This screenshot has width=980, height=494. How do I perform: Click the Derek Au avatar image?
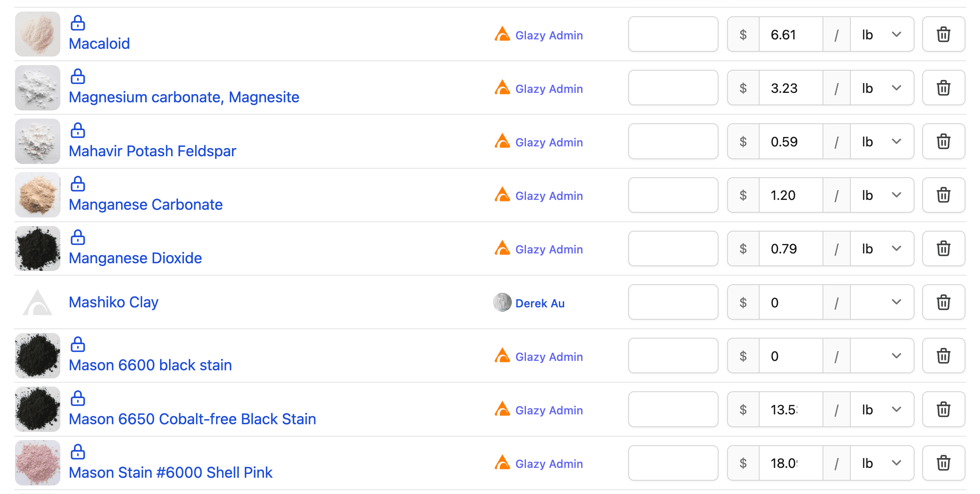click(502, 302)
